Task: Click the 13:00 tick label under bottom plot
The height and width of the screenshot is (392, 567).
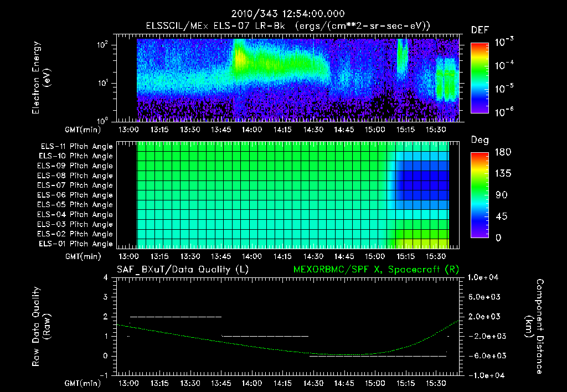Action: pos(128,383)
